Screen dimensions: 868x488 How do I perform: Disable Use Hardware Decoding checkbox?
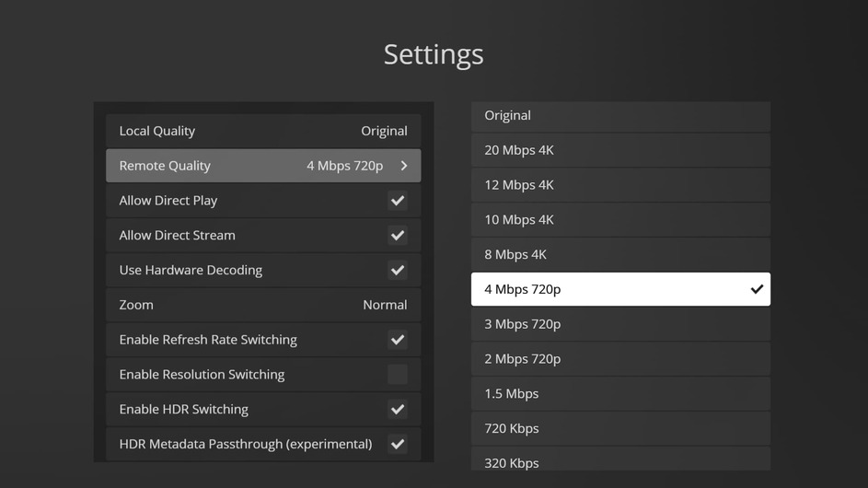point(397,271)
